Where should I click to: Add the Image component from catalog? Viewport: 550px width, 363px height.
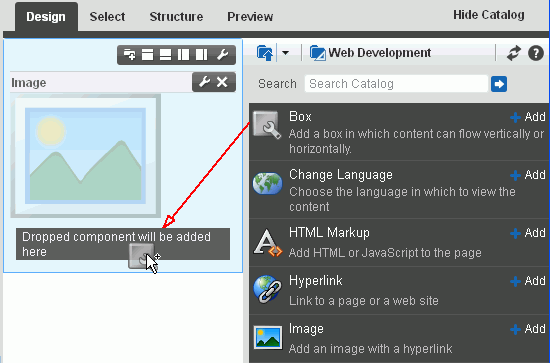click(528, 329)
